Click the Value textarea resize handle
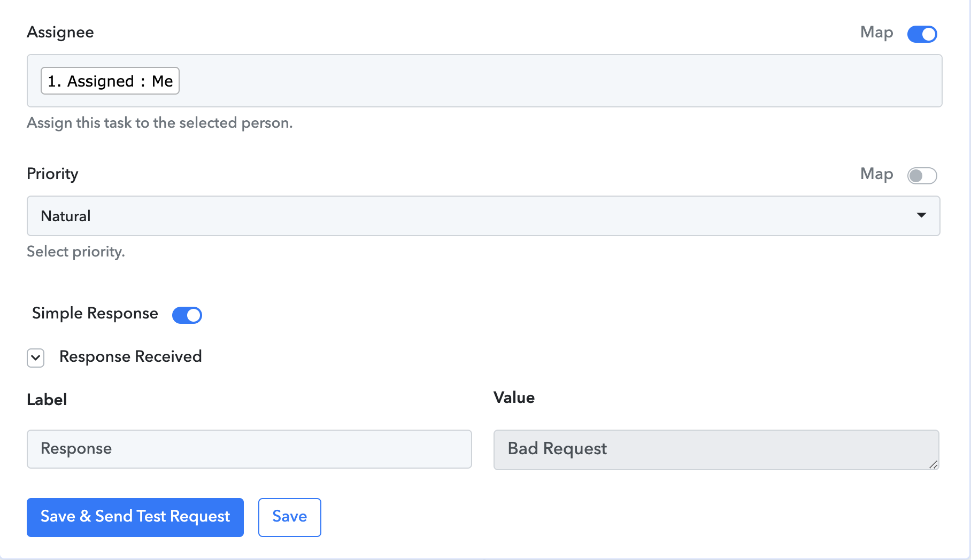This screenshot has height=560, width=971. coord(934,464)
